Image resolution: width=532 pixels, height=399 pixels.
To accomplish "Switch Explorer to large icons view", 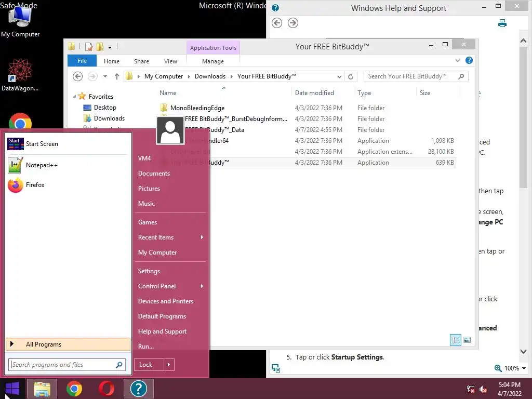I will 467,340.
